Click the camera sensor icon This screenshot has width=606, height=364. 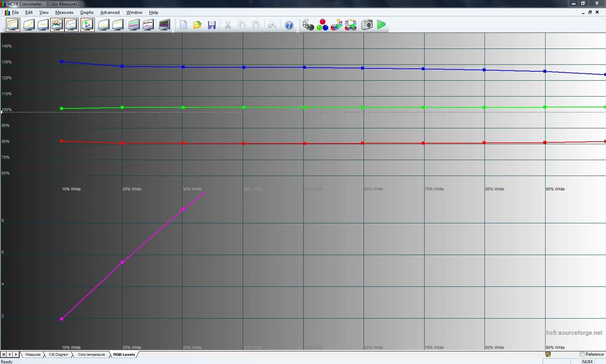point(367,25)
